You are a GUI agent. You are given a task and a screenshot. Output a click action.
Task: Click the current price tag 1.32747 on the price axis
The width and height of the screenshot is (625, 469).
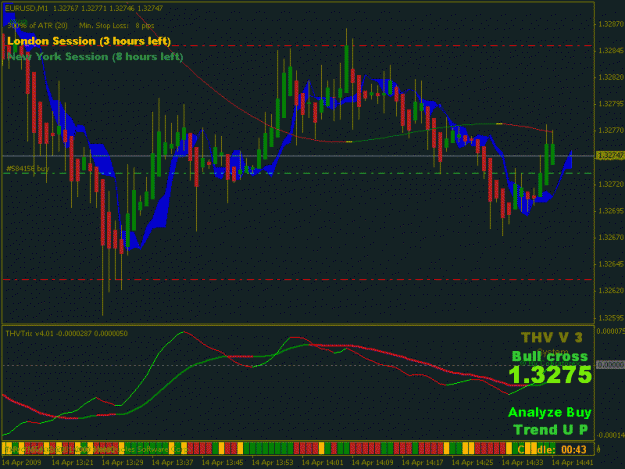point(610,155)
